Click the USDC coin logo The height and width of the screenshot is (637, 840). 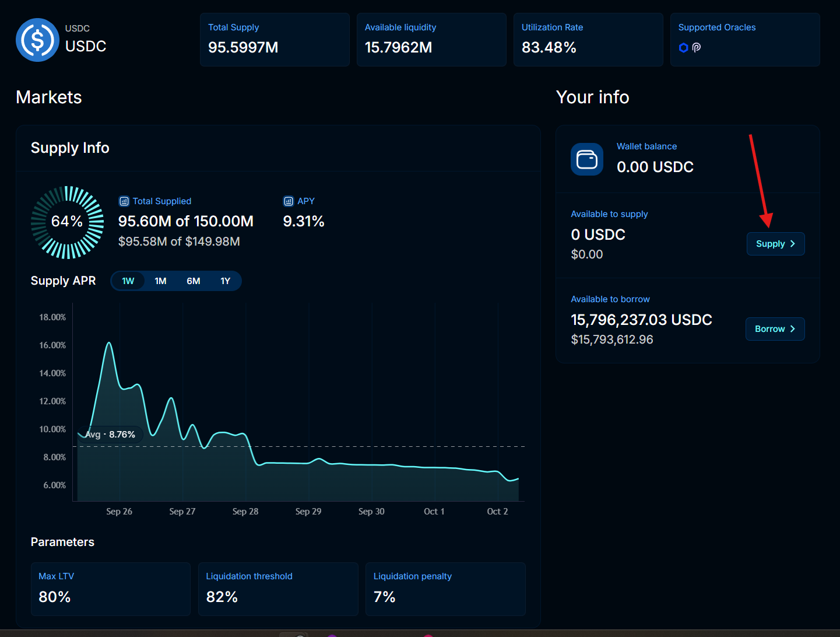[x=37, y=40]
